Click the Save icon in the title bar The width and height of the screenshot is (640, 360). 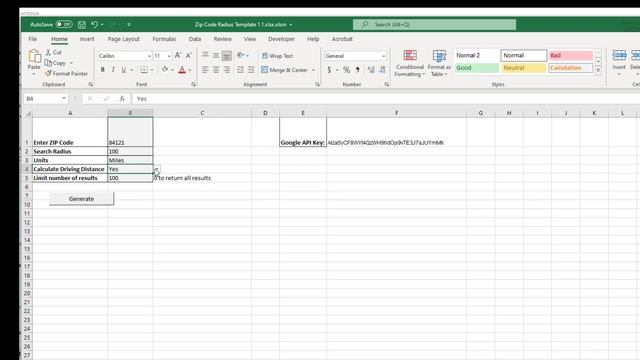(x=82, y=24)
